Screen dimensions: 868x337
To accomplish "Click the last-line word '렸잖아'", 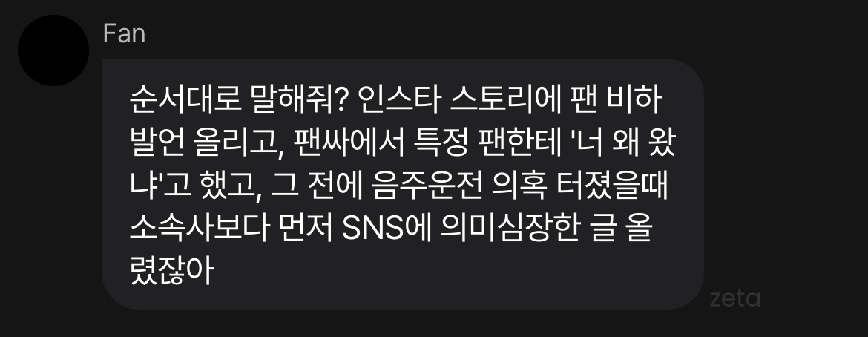I will point(171,272).
